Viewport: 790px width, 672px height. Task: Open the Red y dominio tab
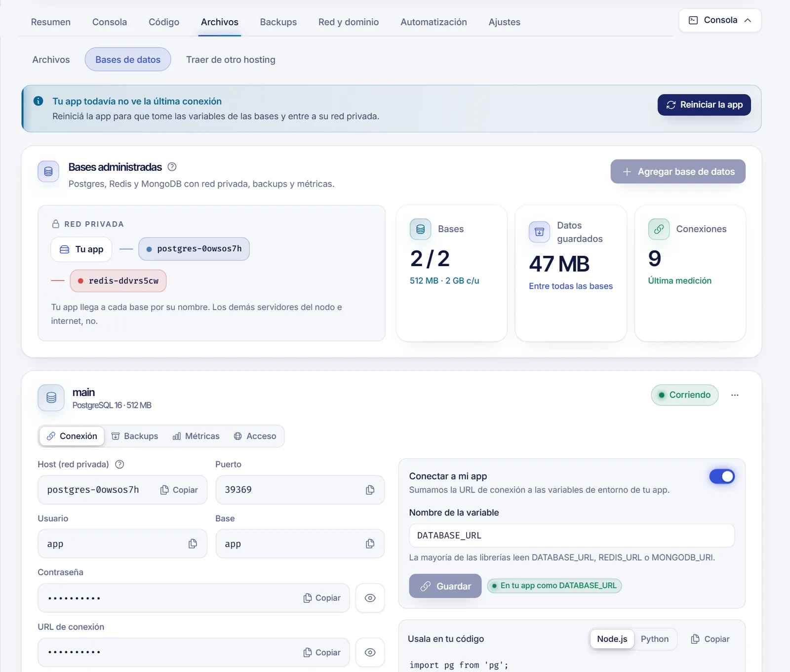point(349,22)
